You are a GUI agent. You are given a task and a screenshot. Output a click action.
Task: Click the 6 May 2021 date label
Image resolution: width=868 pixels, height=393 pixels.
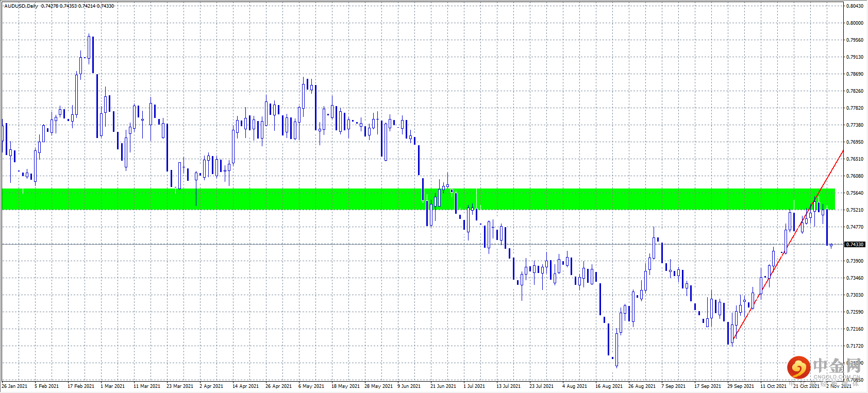point(311,386)
